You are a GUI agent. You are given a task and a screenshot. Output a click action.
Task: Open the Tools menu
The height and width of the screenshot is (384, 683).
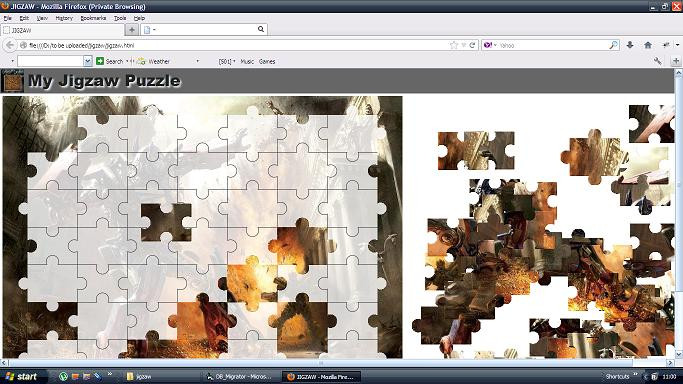pyautogui.click(x=120, y=18)
